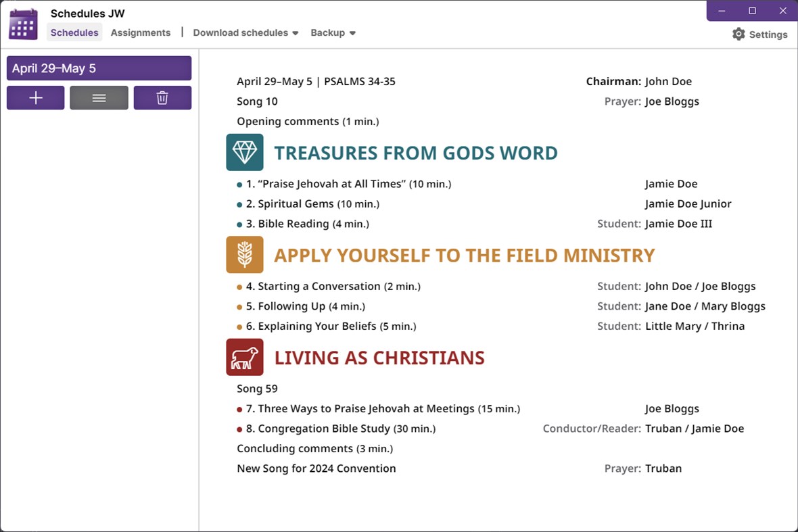Click the Settings gear icon
The height and width of the screenshot is (532, 798).
tap(738, 34)
